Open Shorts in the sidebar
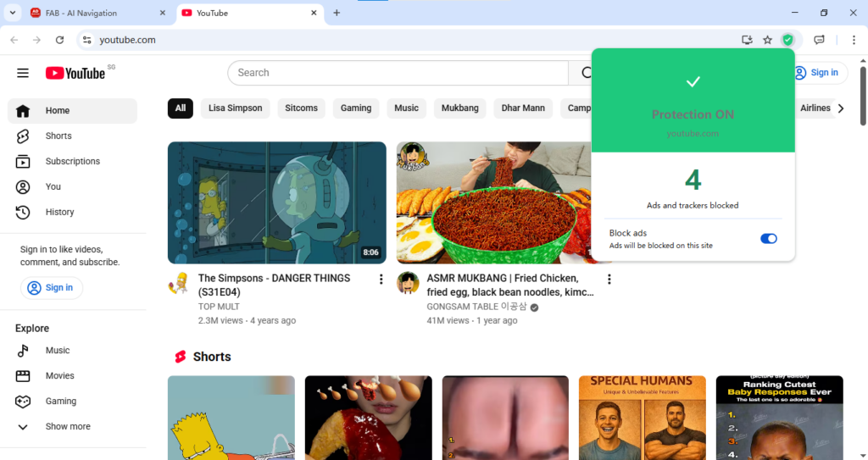Screen dimensions: 868x460 [x=73, y=136]
